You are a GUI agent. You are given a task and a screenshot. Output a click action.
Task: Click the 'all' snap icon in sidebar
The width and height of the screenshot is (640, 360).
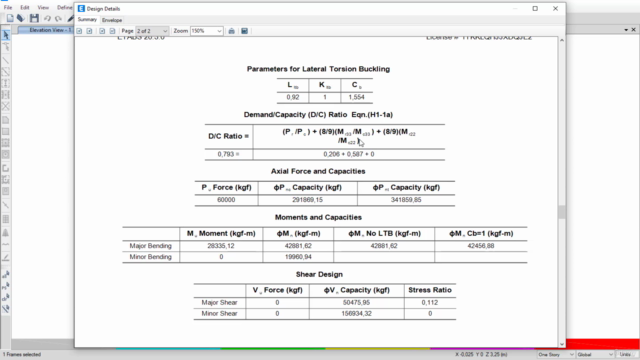pos(6,275)
